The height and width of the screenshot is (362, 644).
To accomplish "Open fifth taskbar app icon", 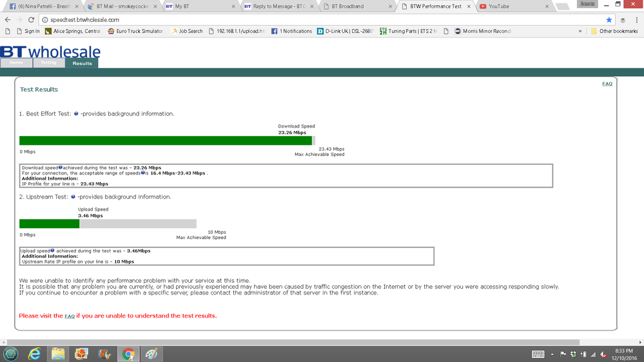I will pos(104,354).
